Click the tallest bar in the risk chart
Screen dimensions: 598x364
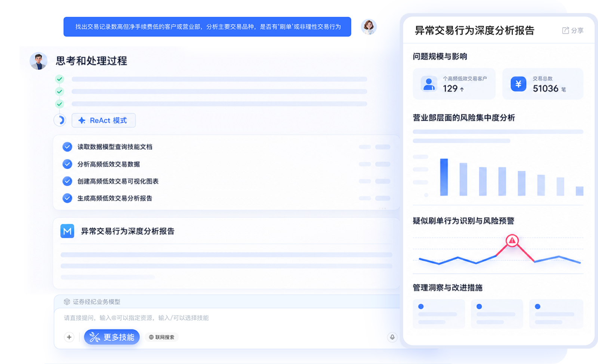(x=444, y=177)
